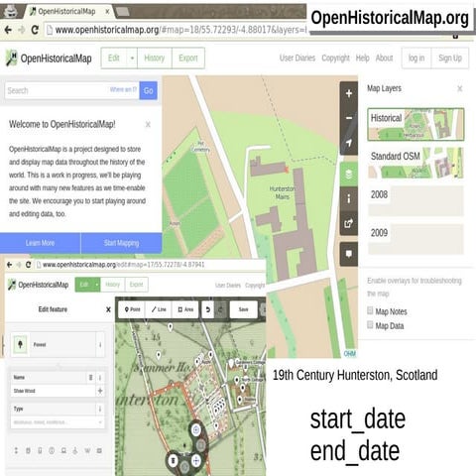Add a note with the speech bubble icon
This screenshot has width=476, height=476.
point(349,254)
